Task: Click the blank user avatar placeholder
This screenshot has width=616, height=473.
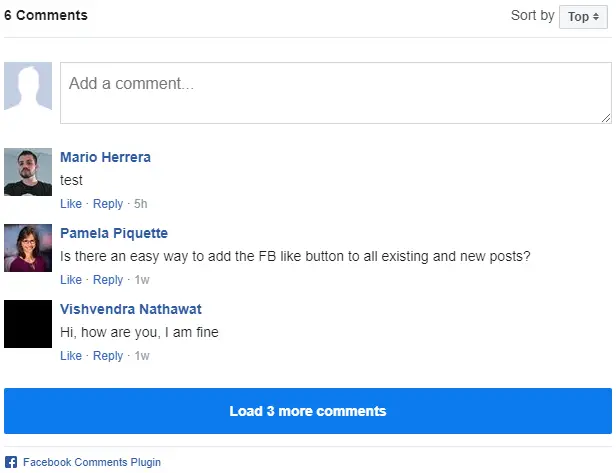Action: point(28,86)
